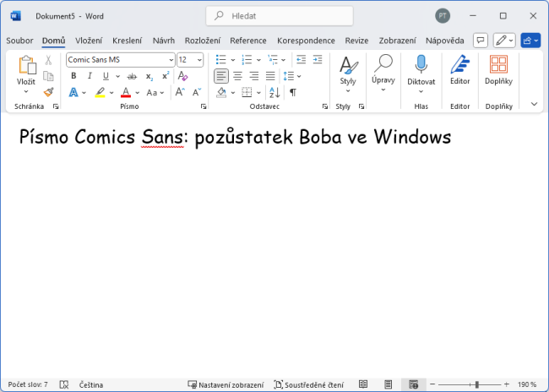Select the Format Painter brush
This screenshot has height=392, width=549.
48,92
